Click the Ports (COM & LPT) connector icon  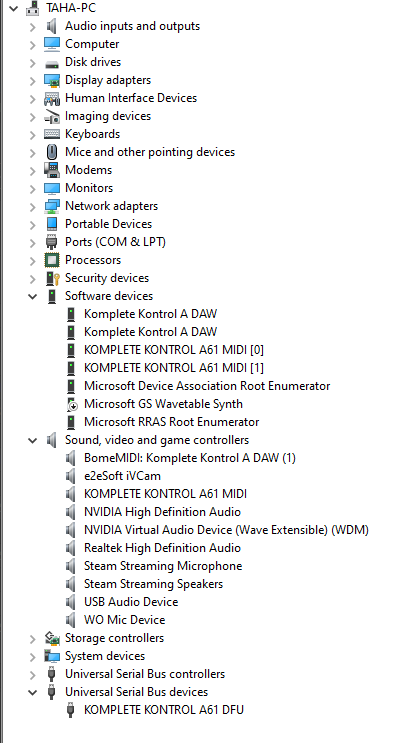pyautogui.click(x=52, y=242)
